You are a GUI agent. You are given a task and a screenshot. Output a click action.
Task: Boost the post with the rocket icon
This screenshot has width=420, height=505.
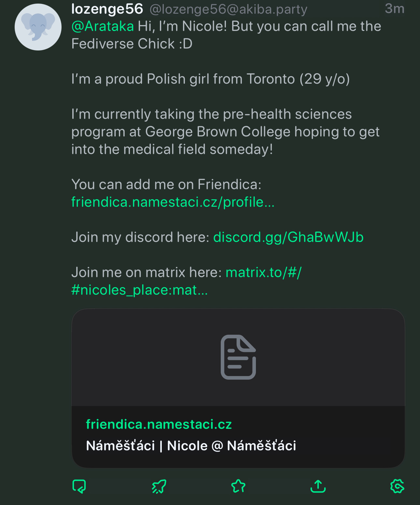point(159,486)
